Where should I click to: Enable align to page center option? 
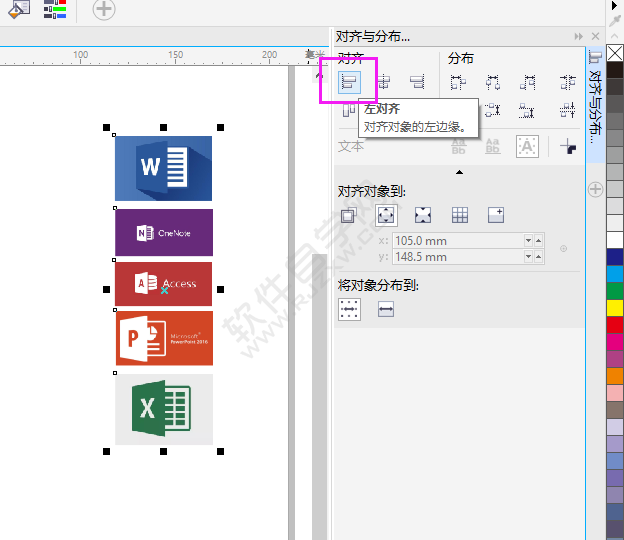point(423,214)
